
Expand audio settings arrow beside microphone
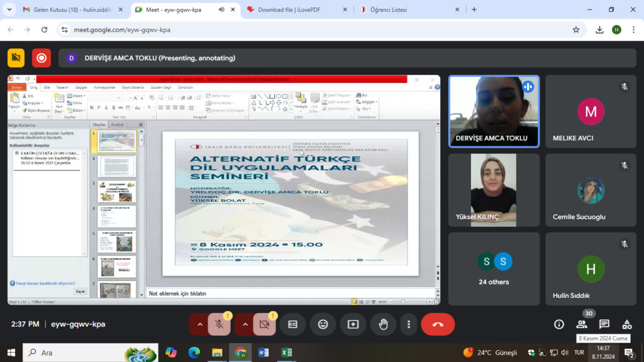coord(200,324)
